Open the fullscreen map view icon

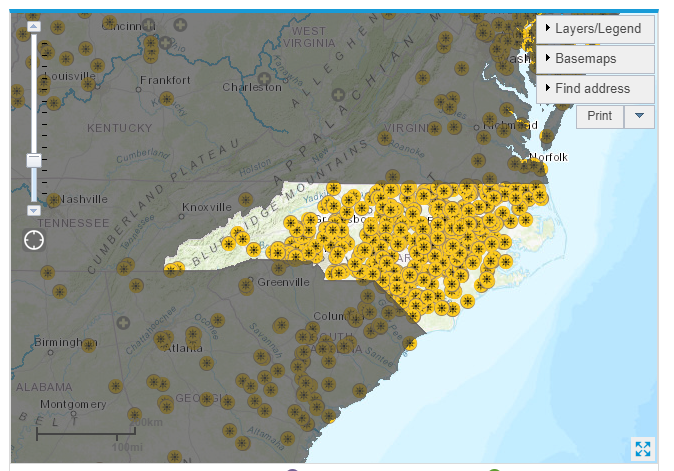tap(642, 450)
